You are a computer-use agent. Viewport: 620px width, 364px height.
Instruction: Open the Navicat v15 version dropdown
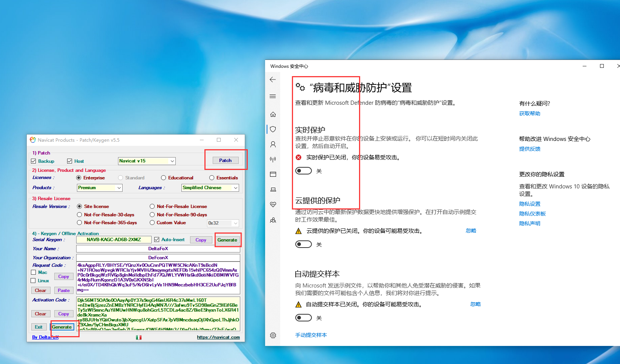(147, 161)
